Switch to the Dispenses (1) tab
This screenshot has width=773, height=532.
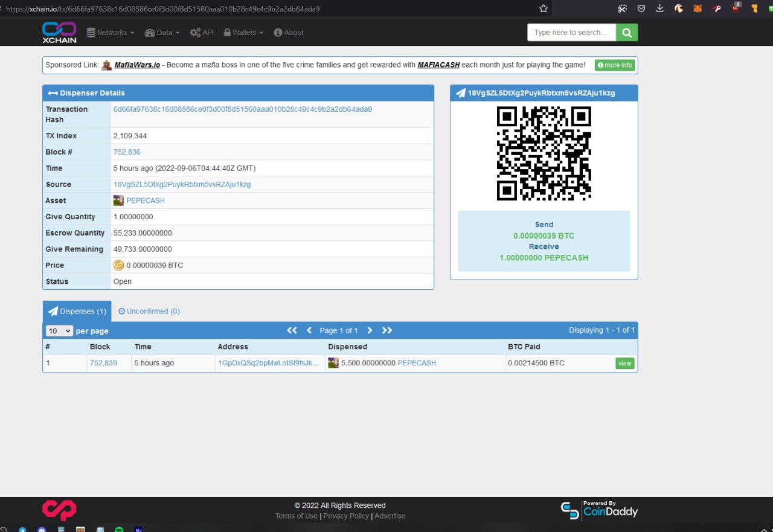tap(77, 311)
